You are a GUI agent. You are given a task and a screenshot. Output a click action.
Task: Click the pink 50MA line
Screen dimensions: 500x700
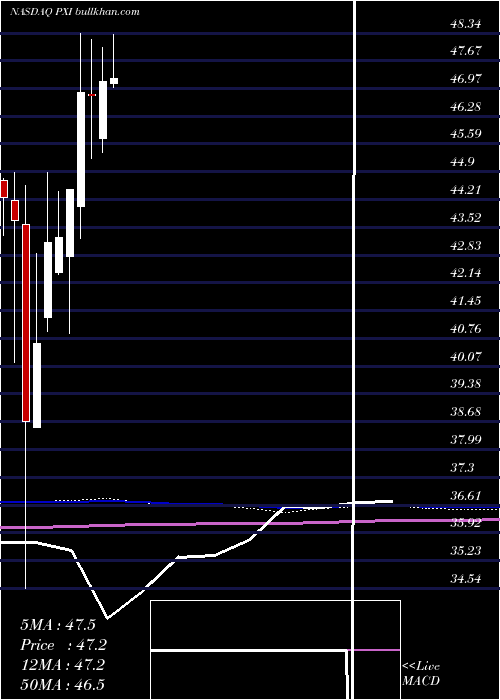[250, 524]
